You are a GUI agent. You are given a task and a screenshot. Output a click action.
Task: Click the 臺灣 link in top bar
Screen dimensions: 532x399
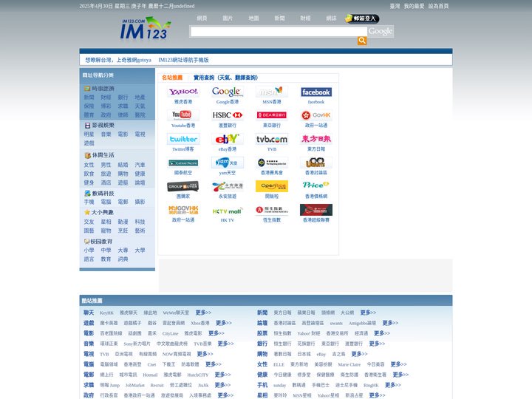pyautogui.click(x=395, y=6)
